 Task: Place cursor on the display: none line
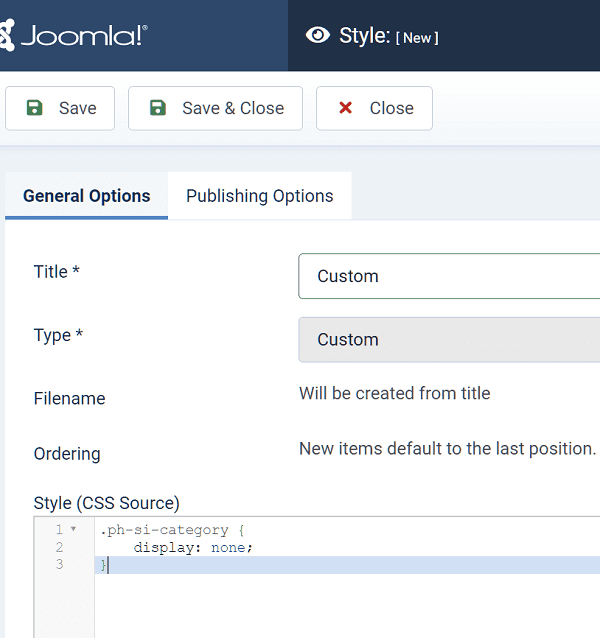(x=193, y=548)
